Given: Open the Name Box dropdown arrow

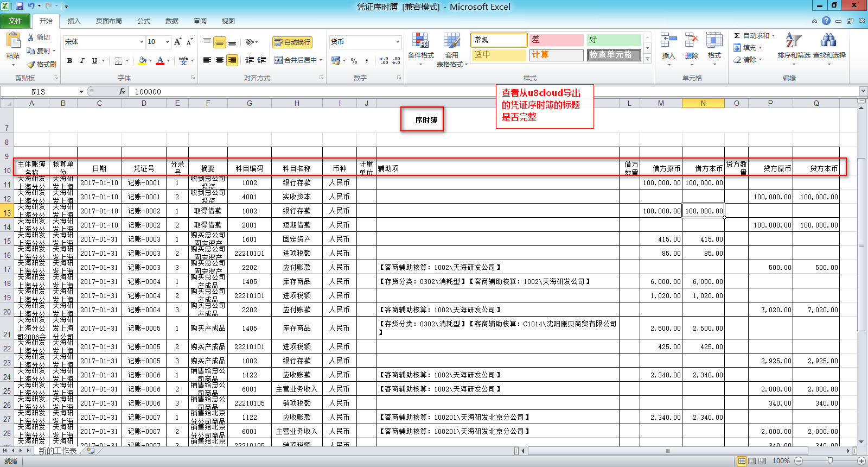Looking at the screenshot, I should (x=81, y=92).
